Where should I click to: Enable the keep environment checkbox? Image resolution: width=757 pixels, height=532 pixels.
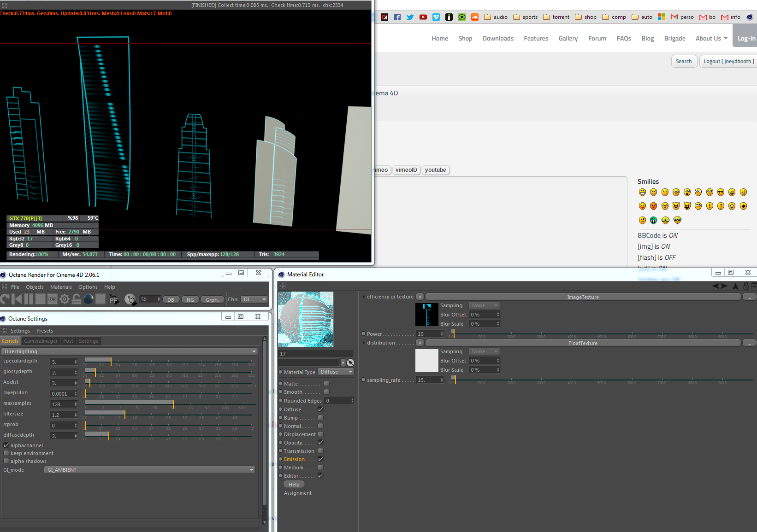[6, 453]
